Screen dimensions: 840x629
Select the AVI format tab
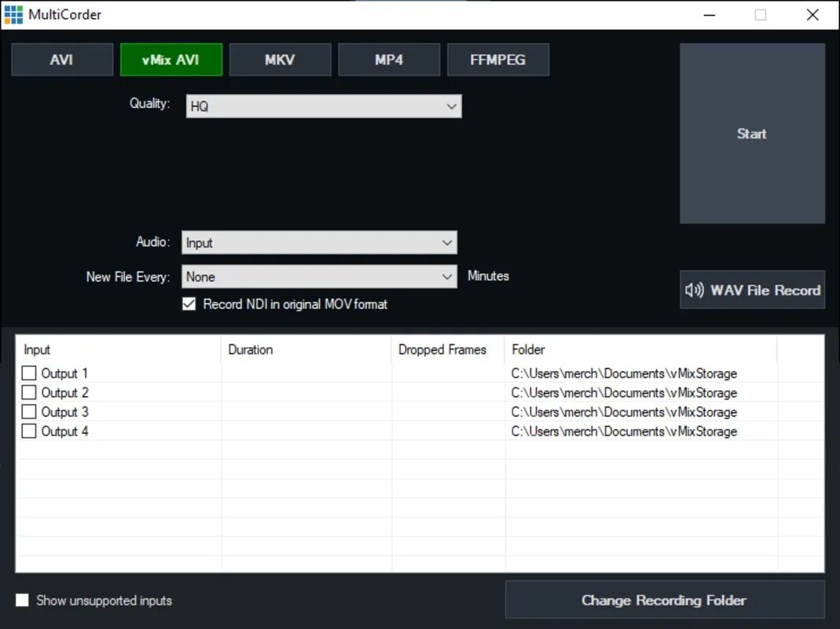click(x=62, y=60)
